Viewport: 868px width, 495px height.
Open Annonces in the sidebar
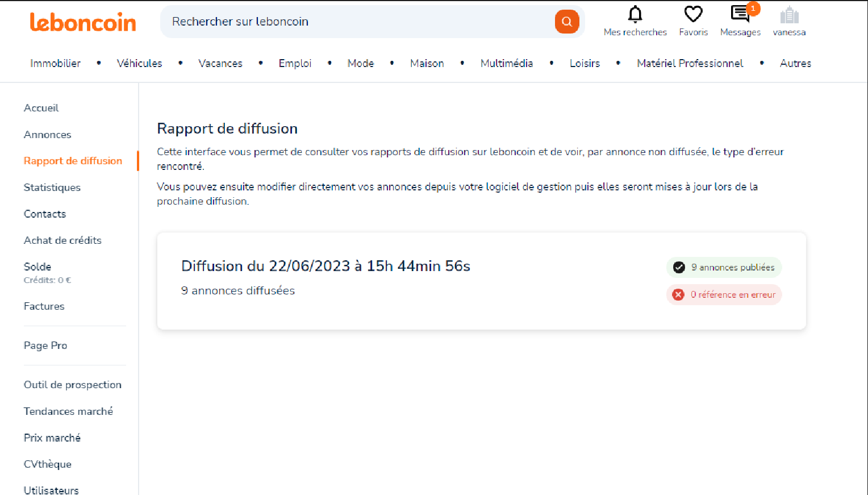pos(47,135)
